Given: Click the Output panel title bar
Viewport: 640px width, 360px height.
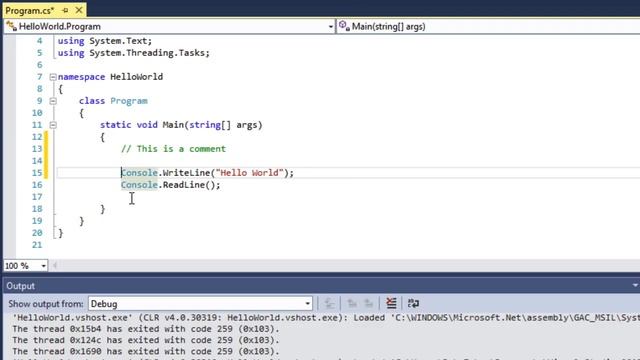Looking at the screenshot, I should [x=322, y=286].
